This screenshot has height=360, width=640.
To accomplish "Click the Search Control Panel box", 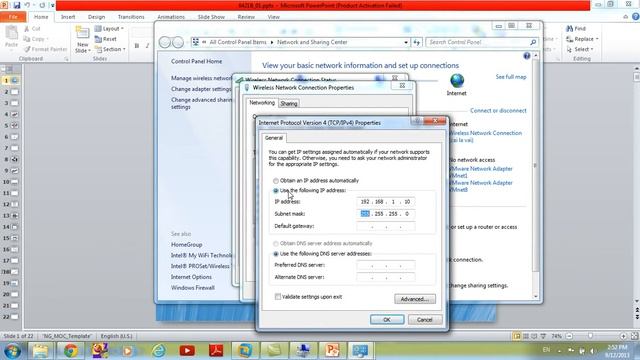I will pyautogui.click(x=482, y=42).
